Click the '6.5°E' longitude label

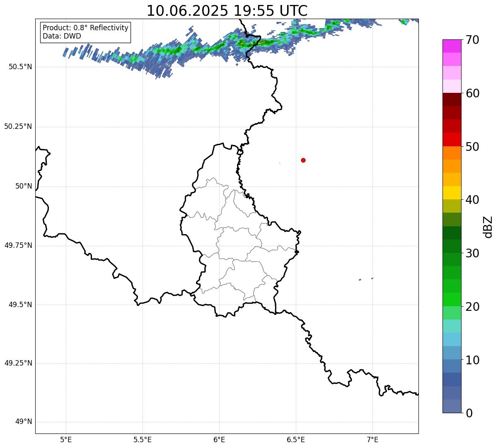coord(296,439)
